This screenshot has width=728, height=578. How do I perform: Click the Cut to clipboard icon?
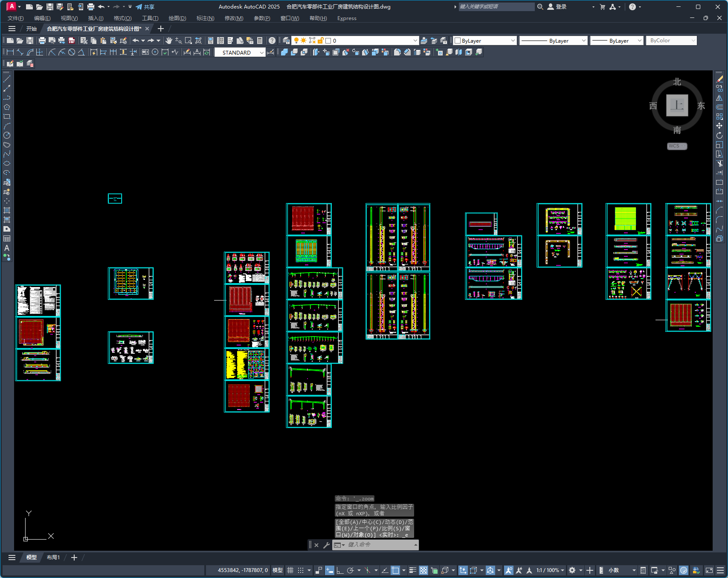point(84,41)
